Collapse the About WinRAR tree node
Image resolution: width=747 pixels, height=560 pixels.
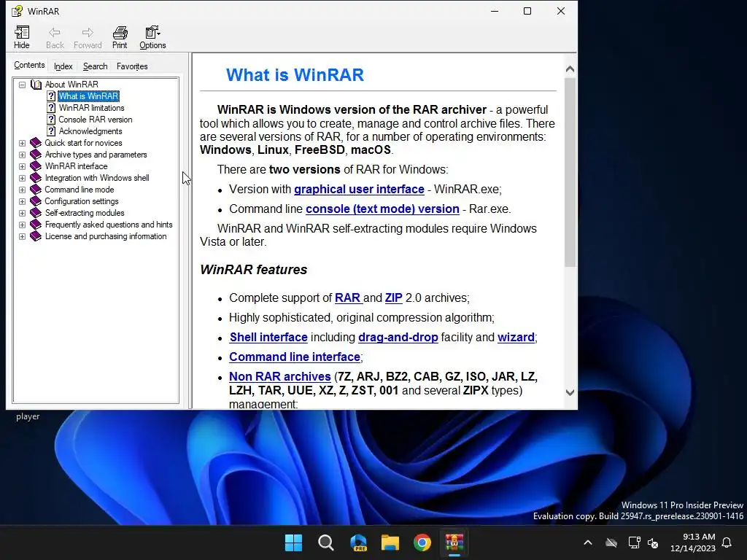[22, 85]
